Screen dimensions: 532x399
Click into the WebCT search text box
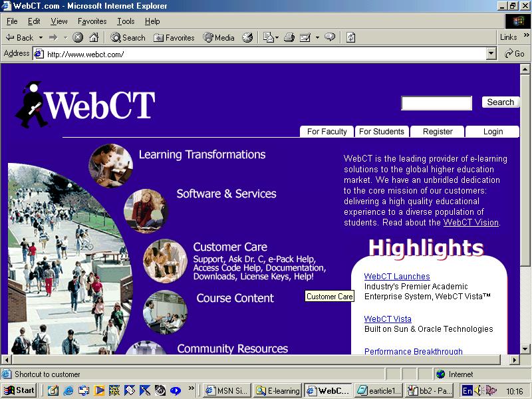pyautogui.click(x=436, y=103)
